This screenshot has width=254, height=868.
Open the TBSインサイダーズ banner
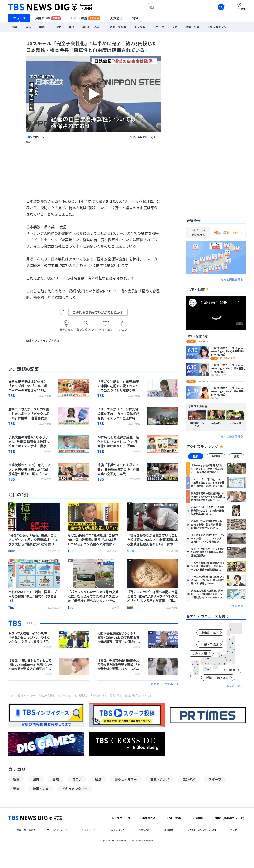click(x=46, y=715)
